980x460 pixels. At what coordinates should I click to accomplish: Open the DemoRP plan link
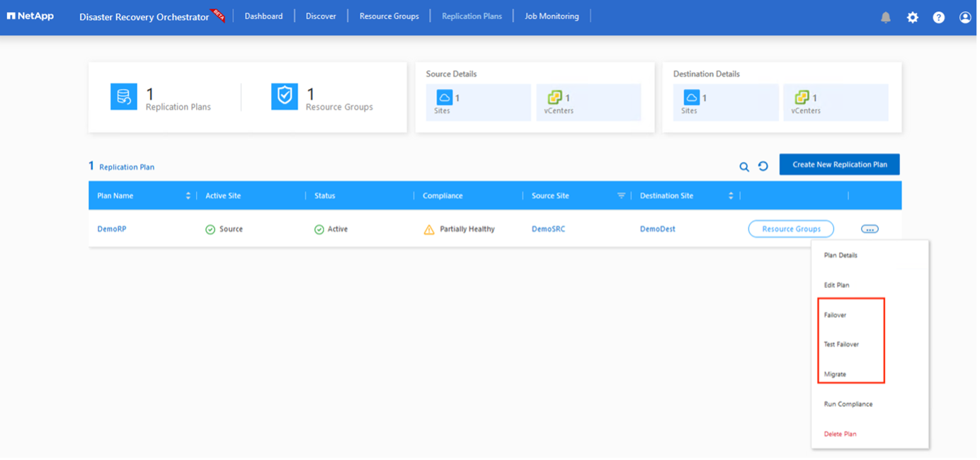tap(112, 229)
